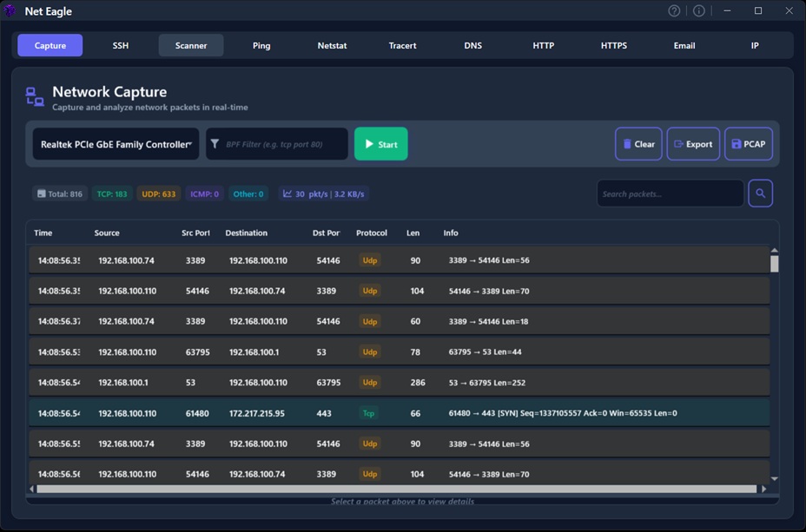Click the funnel icon in the BPF filter field
Screen dimensions: 806x532
click(x=215, y=144)
